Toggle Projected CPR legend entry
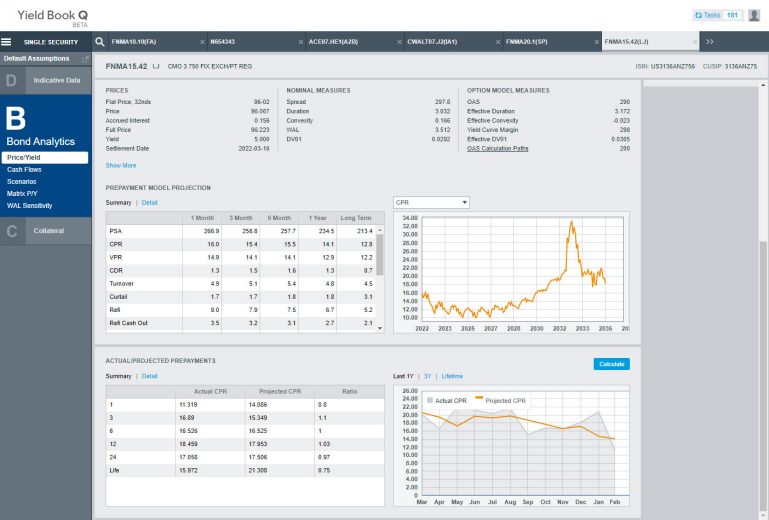 point(500,401)
